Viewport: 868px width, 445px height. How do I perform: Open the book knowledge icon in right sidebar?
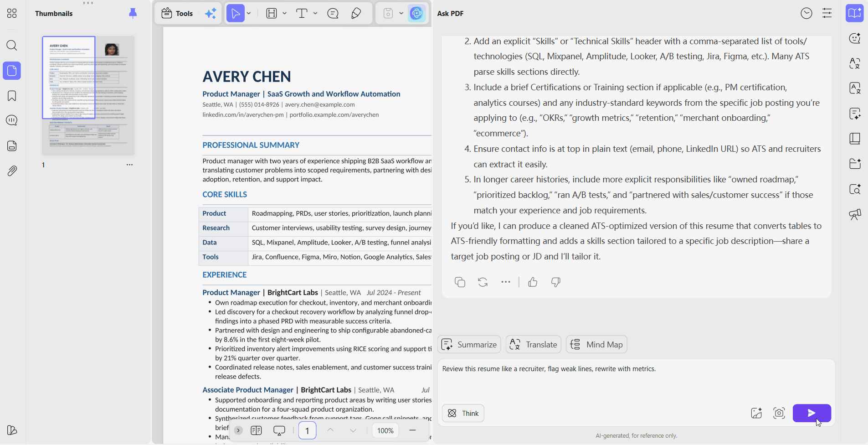pos(855,139)
